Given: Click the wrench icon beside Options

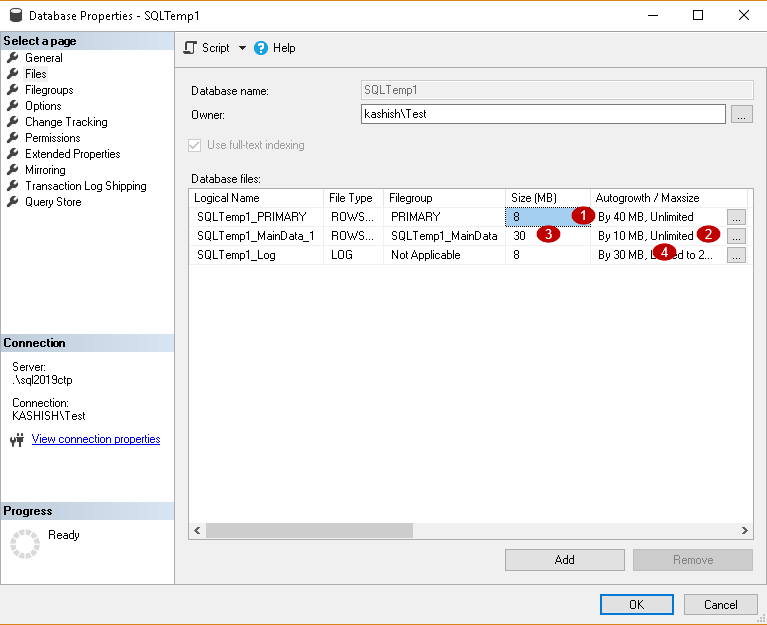Looking at the screenshot, I should click(x=13, y=106).
